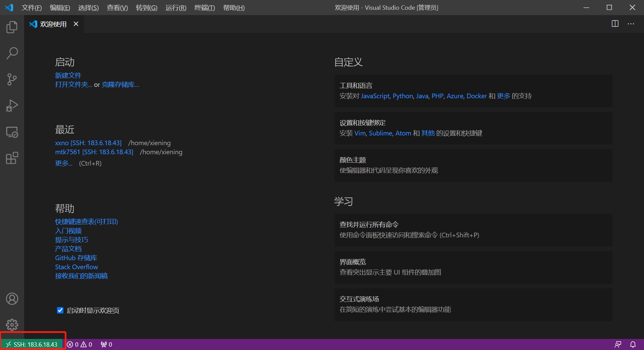Open the Extensions marketplace icon
Image resolution: width=644 pixels, height=350 pixels.
[x=12, y=158]
